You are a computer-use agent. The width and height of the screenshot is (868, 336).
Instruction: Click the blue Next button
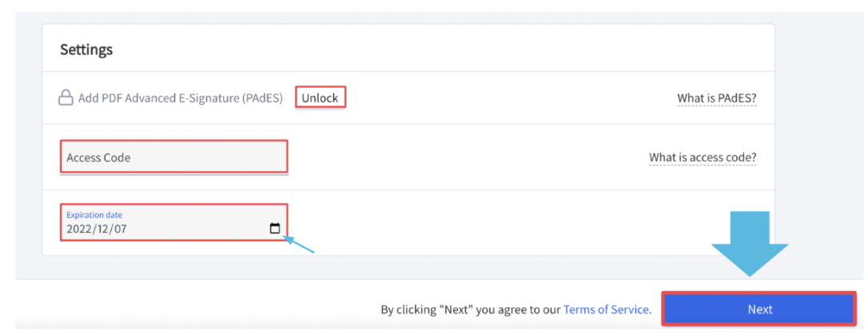[759, 309]
